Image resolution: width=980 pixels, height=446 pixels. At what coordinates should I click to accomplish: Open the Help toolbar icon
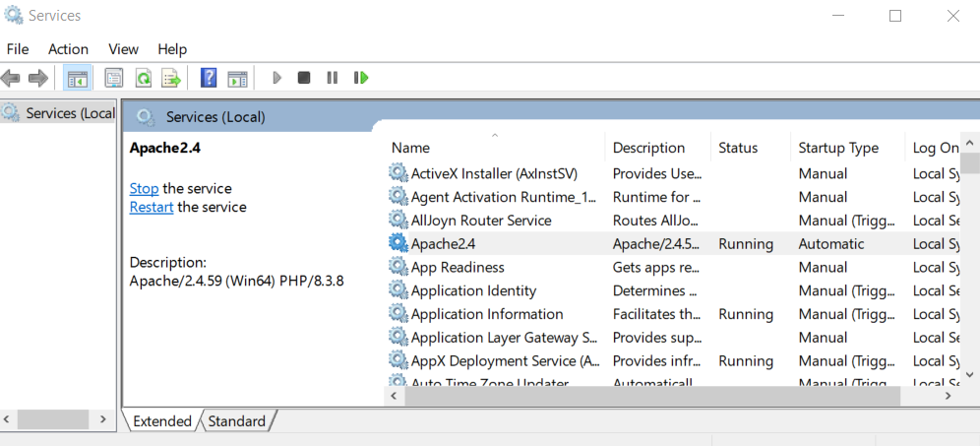click(209, 78)
